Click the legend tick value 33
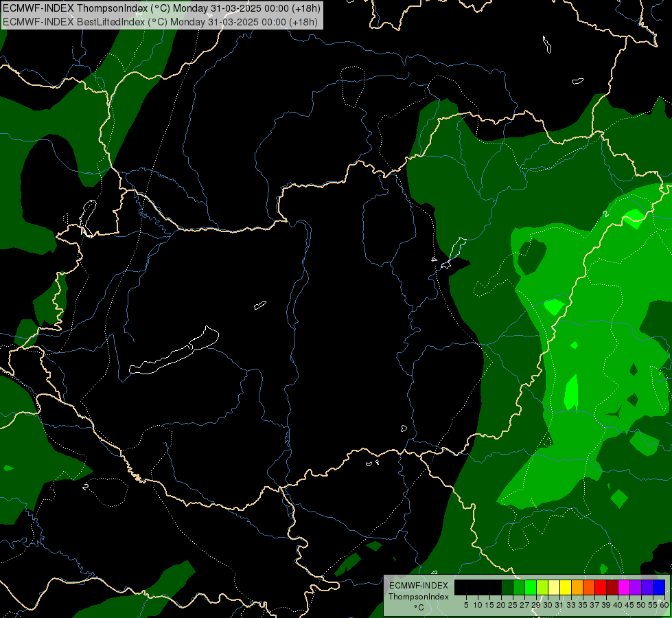 click(571, 605)
